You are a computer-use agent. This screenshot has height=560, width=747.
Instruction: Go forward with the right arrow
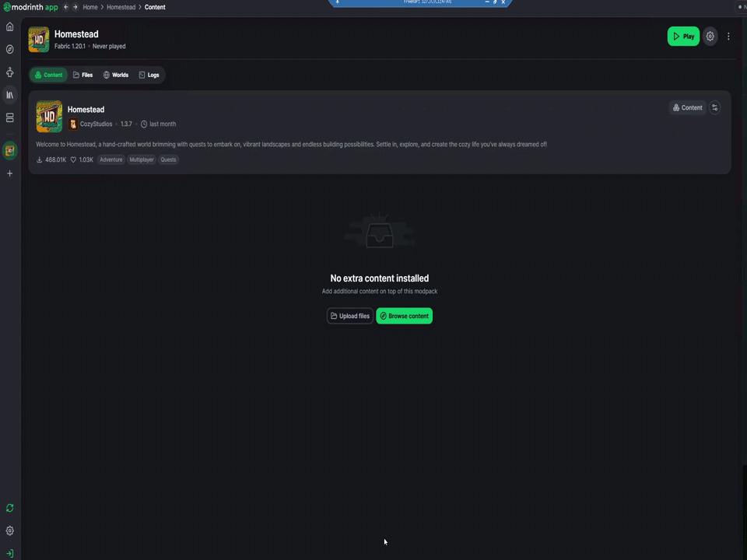[75, 7]
